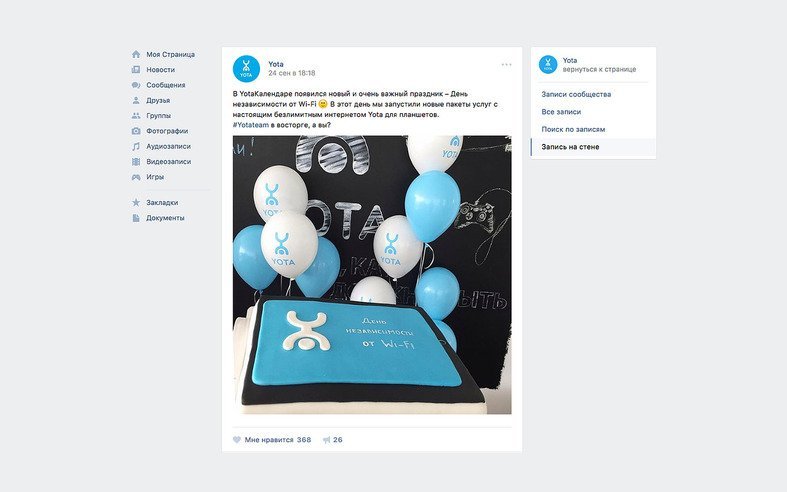Viewport: 787px width, 492px height.
Task: Open the Игры gamepad icon
Action: (136, 177)
